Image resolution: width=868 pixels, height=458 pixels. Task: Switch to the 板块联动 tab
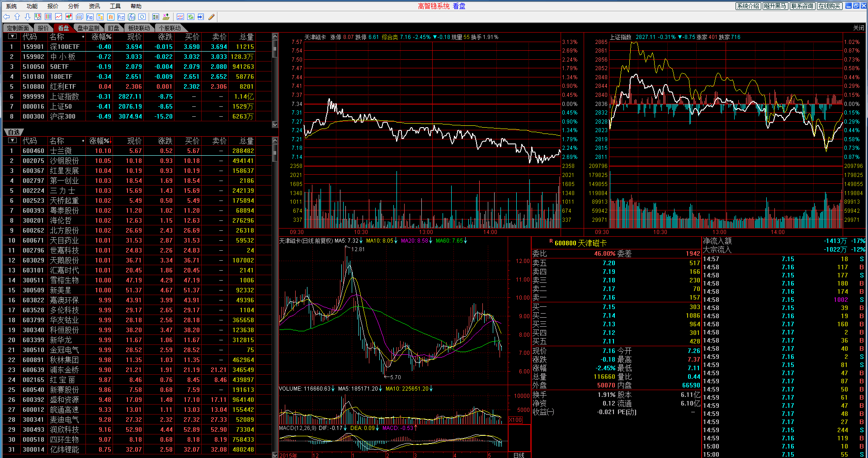(x=139, y=28)
